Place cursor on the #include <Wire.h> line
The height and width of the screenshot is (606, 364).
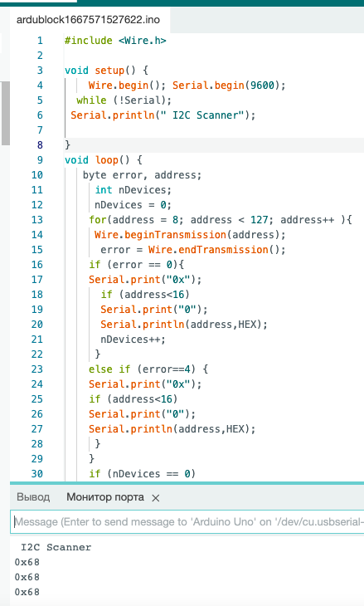(x=115, y=41)
